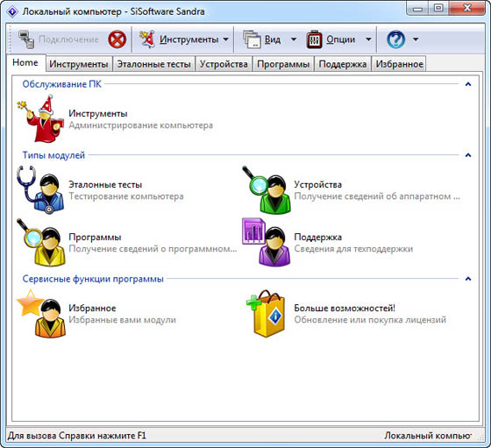Click the Поддержка module title

[318, 237]
